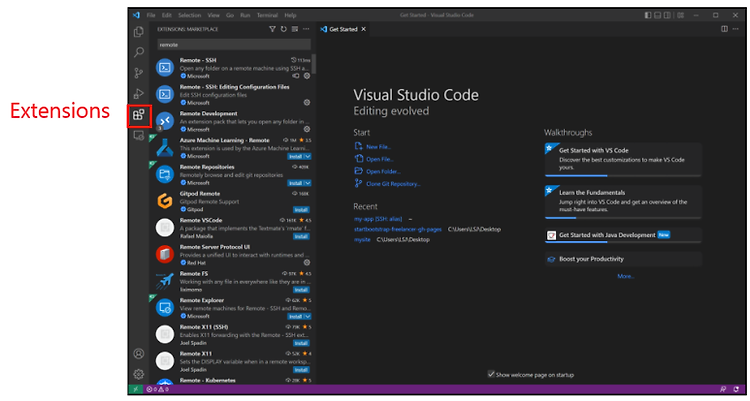The width and height of the screenshot is (750, 401).
Task: Open Extensions Marketplace more actions menu
Action: click(306, 29)
